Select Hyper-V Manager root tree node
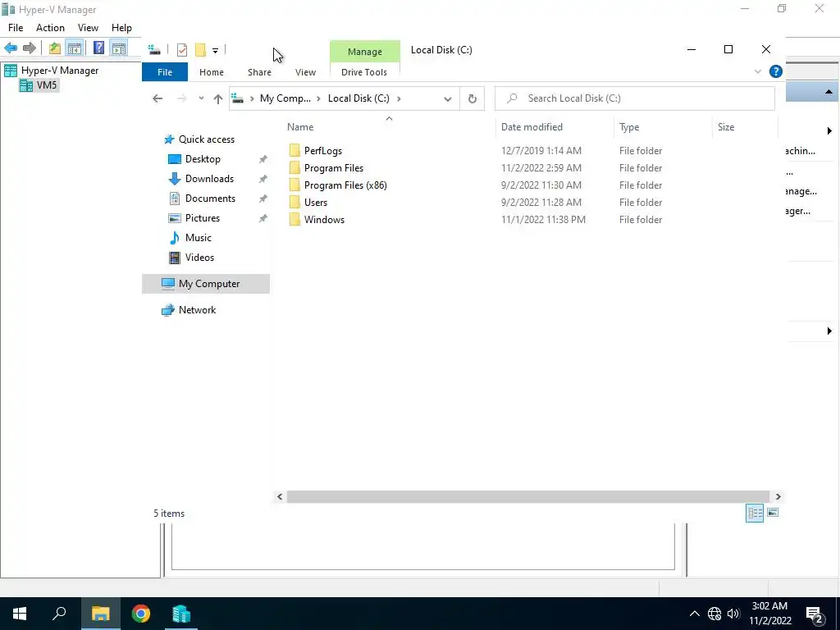The height and width of the screenshot is (630, 840). (52, 71)
